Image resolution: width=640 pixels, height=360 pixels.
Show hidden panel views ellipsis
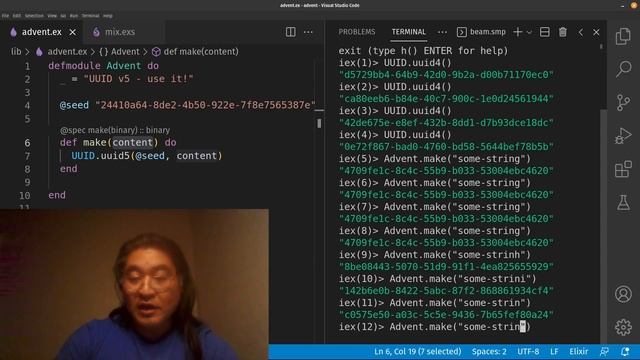tap(442, 32)
